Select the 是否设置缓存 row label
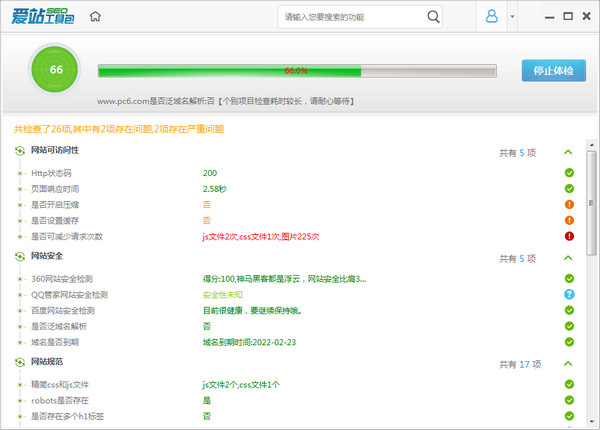The image size is (600, 430). pyautogui.click(x=55, y=221)
